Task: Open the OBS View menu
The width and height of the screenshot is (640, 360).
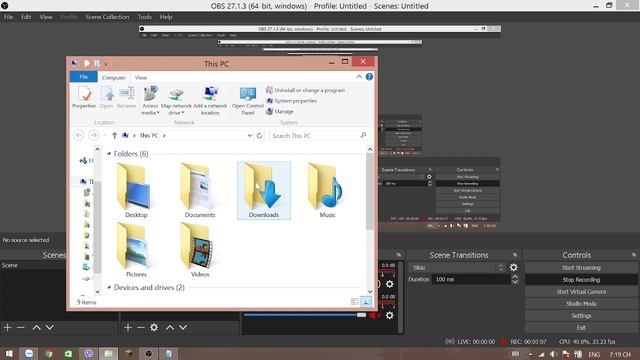Action: (x=46, y=17)
